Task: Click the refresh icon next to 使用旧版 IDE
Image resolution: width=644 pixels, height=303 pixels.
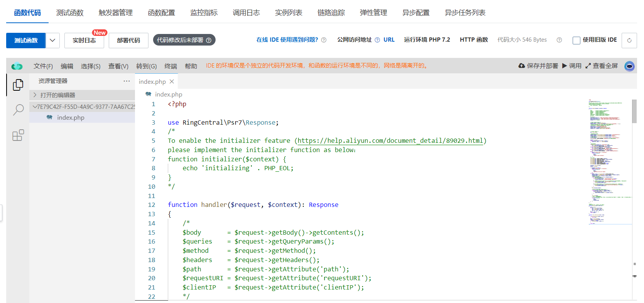Action: [x=629, y=40]
